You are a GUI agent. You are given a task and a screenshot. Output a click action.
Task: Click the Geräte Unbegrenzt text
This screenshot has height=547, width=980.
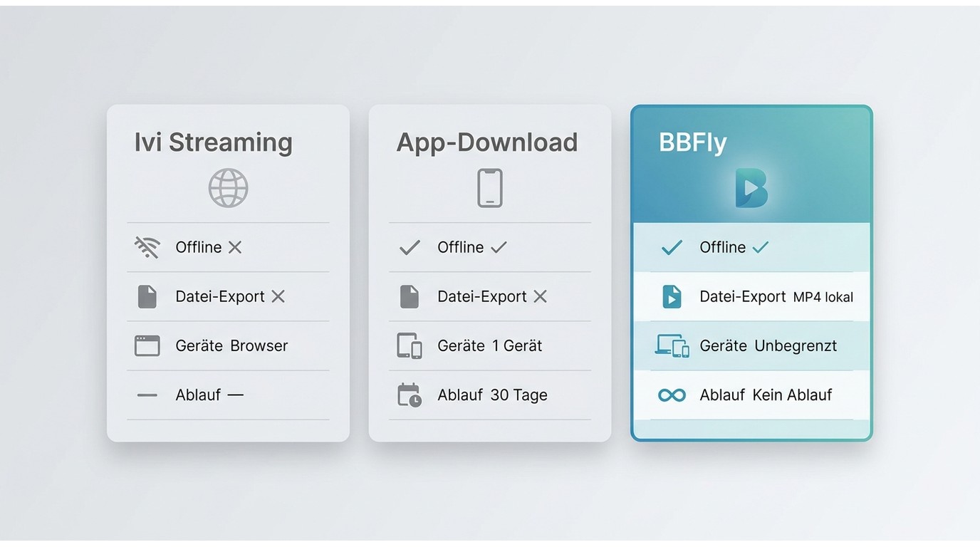pos(768,346)
